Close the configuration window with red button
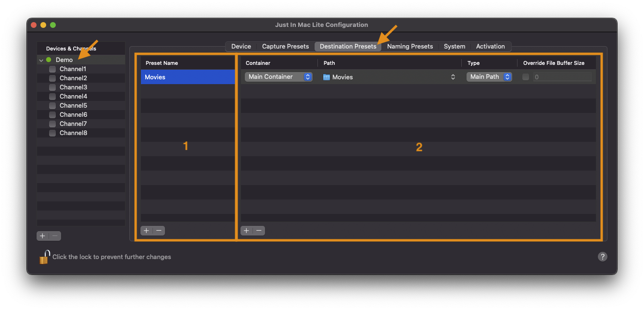Image resolution: width=644 pixels, height=310 pixels. pos(34,25)
